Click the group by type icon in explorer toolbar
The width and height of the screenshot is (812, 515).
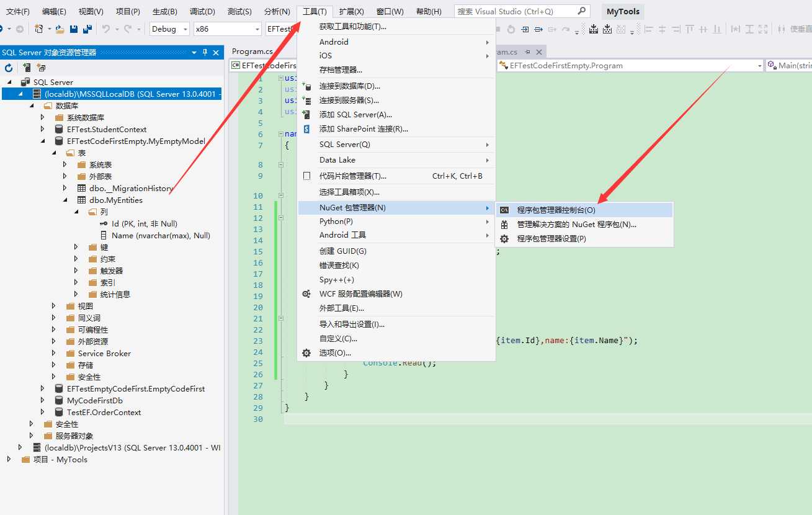pyautogui.click(x=41, y=68)
